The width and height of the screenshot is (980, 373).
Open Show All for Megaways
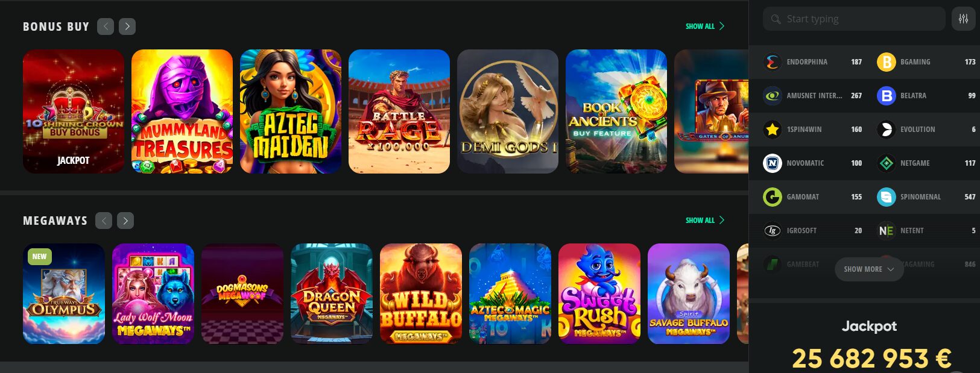[705, 221]
